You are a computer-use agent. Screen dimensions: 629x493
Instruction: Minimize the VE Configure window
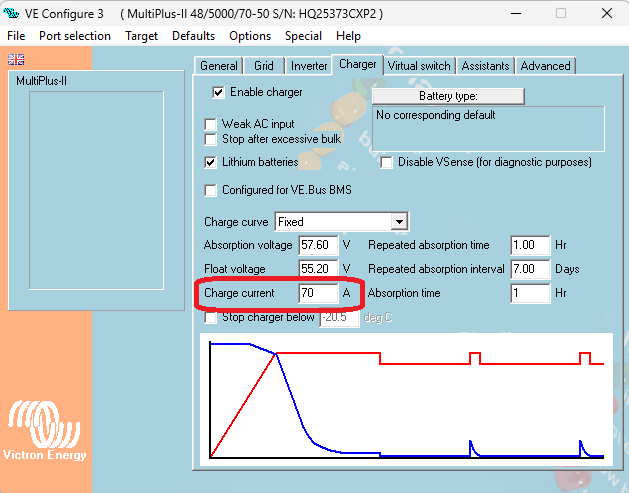coord(516,13)
